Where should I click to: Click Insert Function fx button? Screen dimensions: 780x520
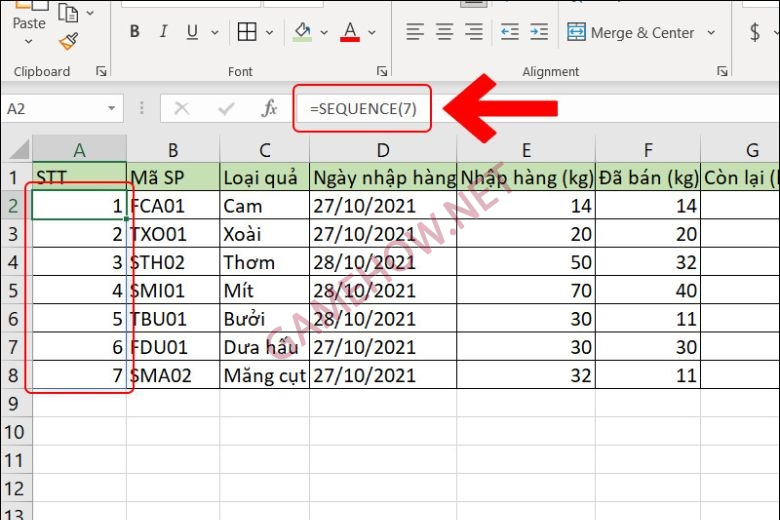coord(269,108)
